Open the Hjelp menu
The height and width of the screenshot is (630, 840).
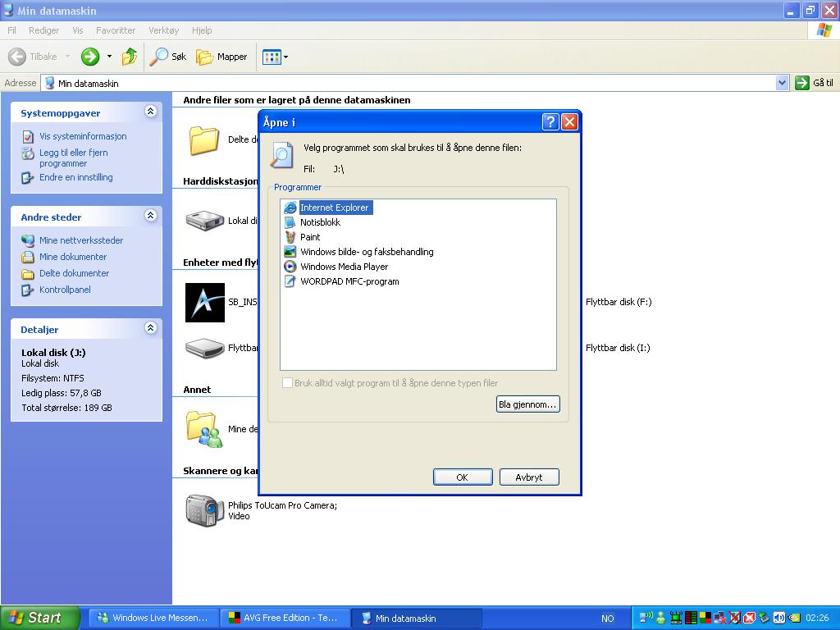coord(202,30)
